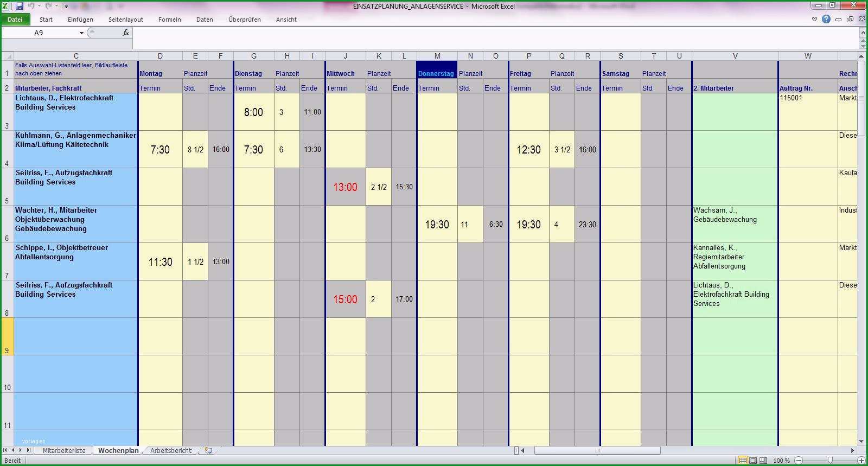Switch to the Start ribbon tab
868x466 pixels.
[46, 20]
